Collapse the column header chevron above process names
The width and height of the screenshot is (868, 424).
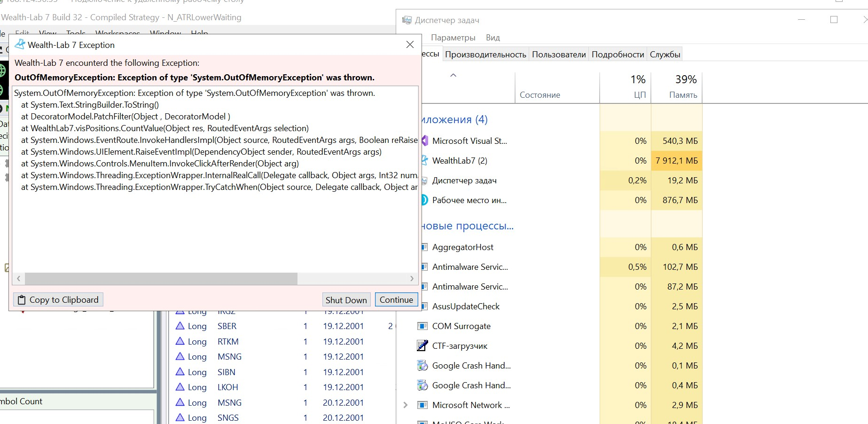coord(453,76)
